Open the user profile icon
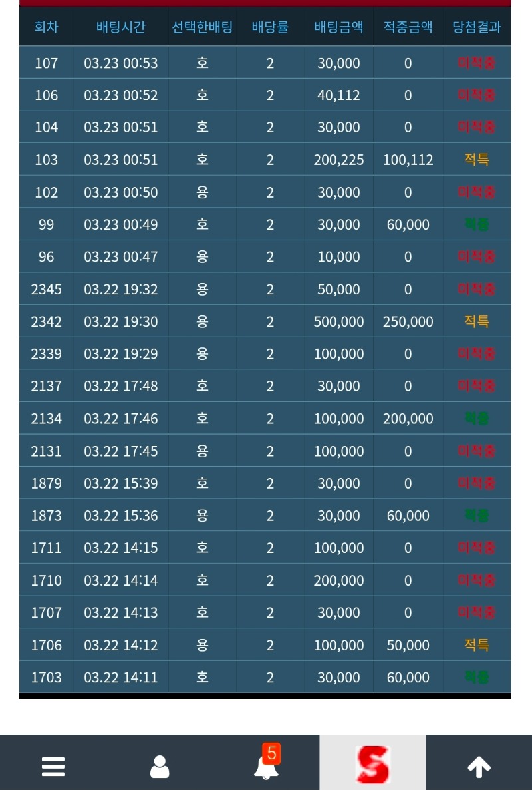Viewport: 532px width, 790px height. pyautogui.click(x=160, y=767)
